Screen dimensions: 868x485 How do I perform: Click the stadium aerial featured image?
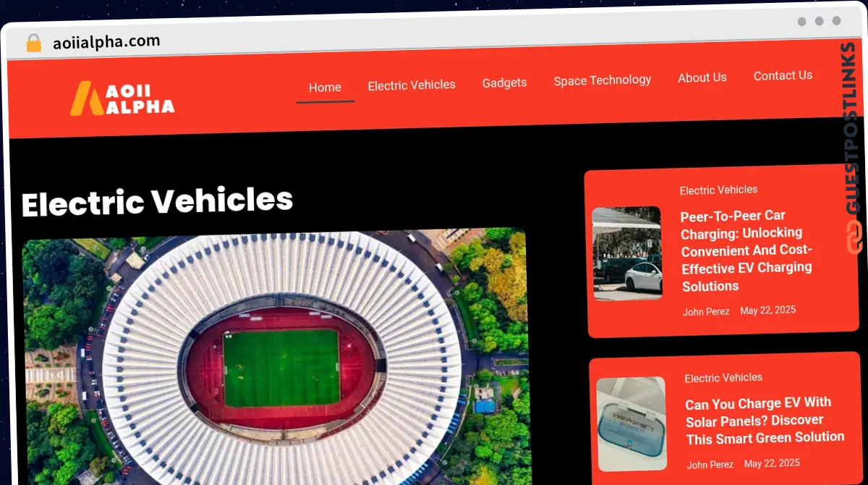point(276,358)
